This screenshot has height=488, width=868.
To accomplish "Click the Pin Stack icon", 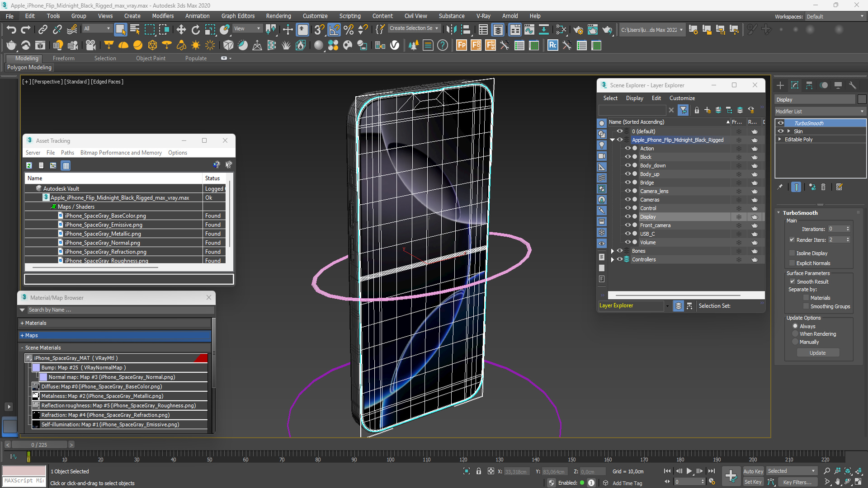I will 780,187.
